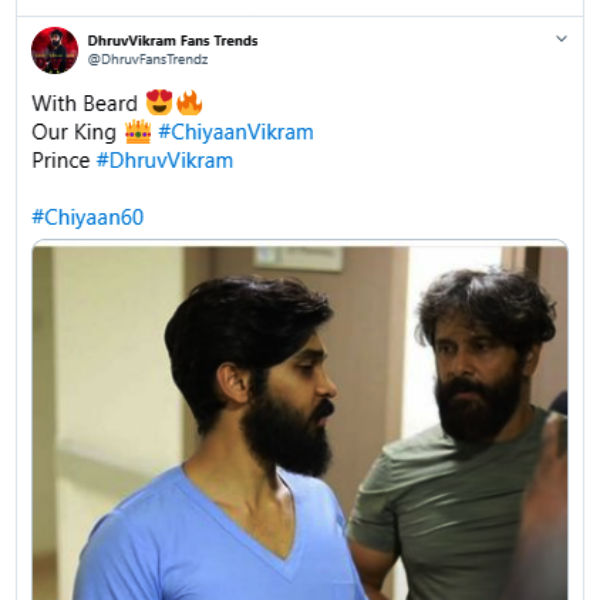Click the "Prince" text in the tweet

tap(61, 161)
